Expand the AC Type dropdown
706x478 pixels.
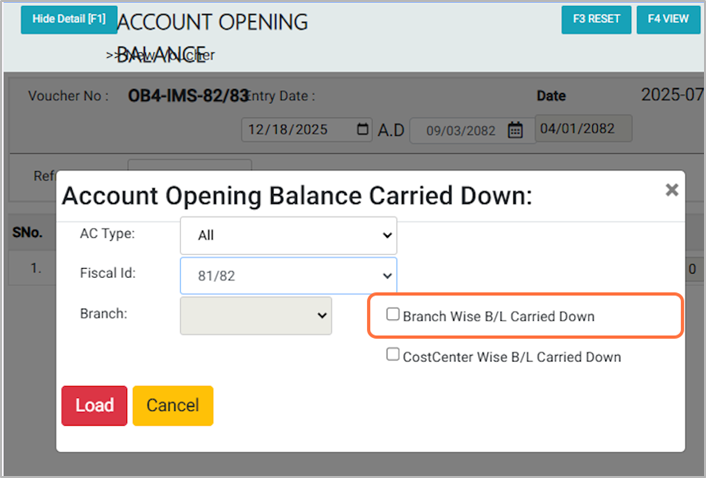tap(288, 236)
